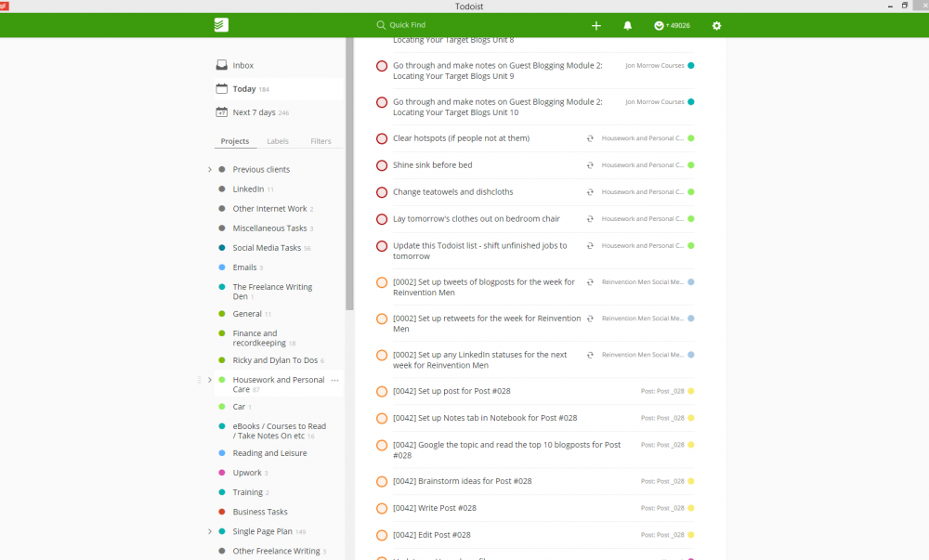Open the settings gear menu
Screen dimensions: 929x560
716,25
